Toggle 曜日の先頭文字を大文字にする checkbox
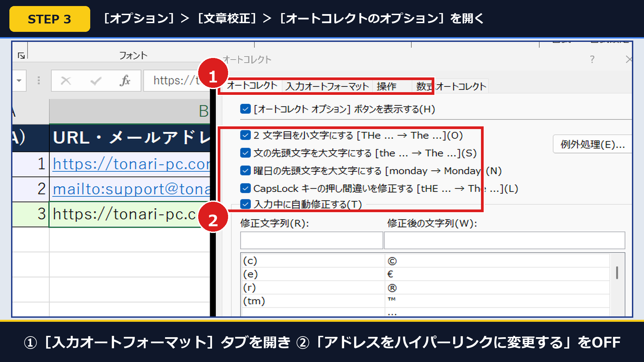Image resolution: width=644 pixels, height=362 pixels. click(x=246, y=171)
